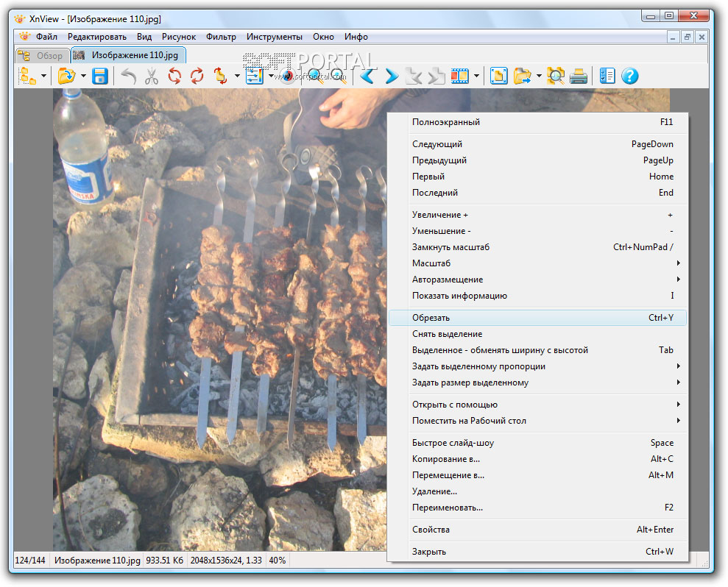Click the second zoom magnifier icon
The height and width of the screenshot is (587, 728).
[338, 76]
